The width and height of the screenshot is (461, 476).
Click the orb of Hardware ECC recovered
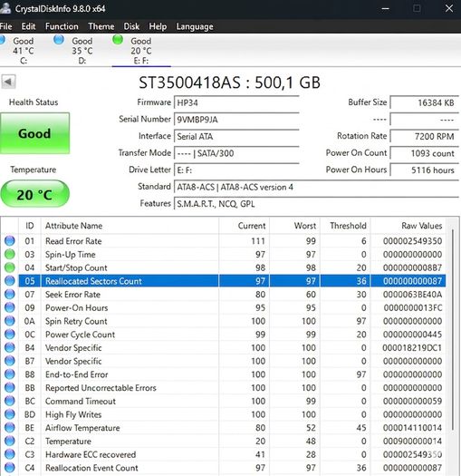tap(10, 454)
